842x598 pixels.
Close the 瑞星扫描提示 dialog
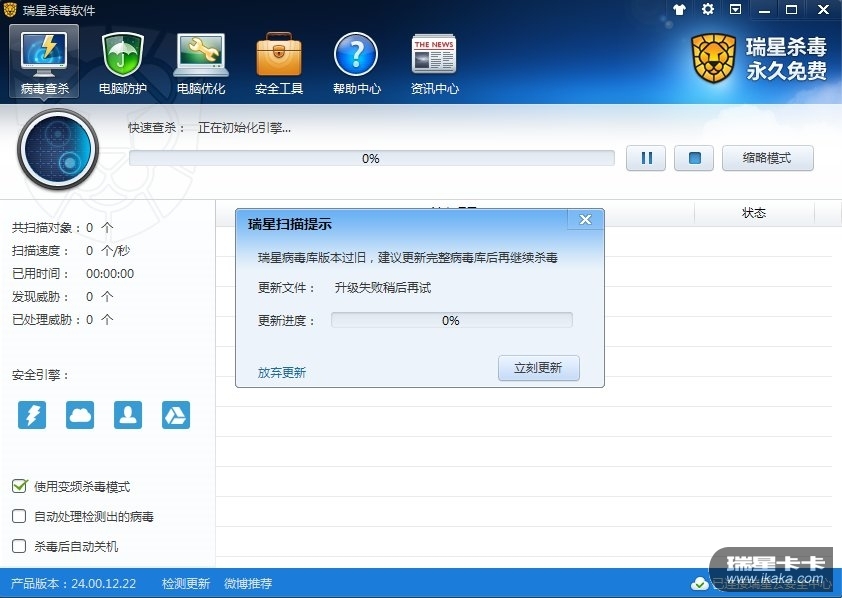coord(585,220)
